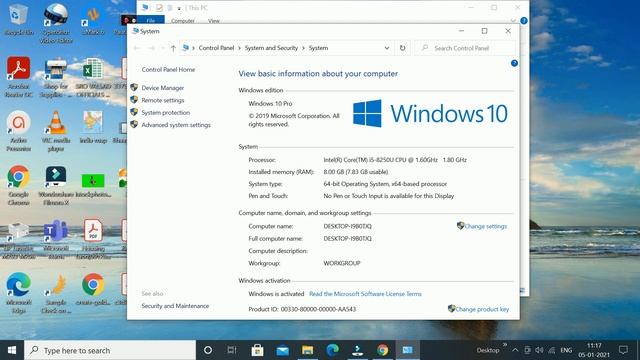640x360 pixels.
Task: Click the WORKGROUP value text
Action: pos(342,263)
